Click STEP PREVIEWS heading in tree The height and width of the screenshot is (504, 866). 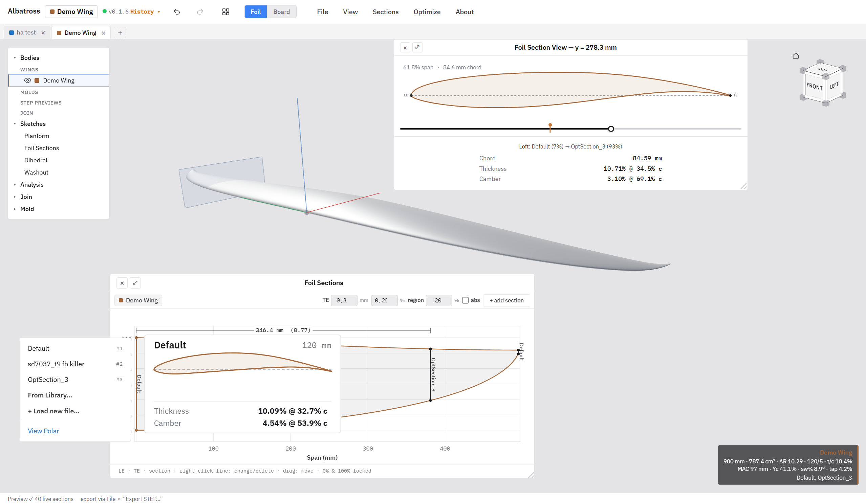coord(41,103)
